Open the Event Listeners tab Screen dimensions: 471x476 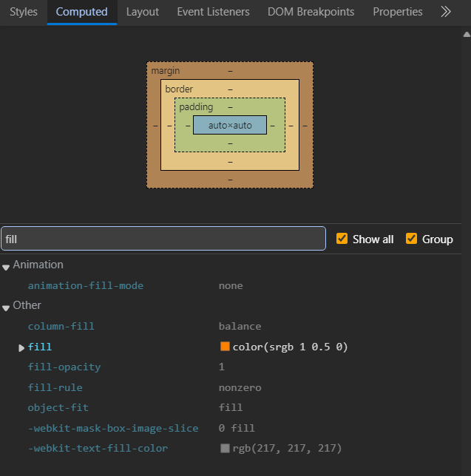click(213, 12)
